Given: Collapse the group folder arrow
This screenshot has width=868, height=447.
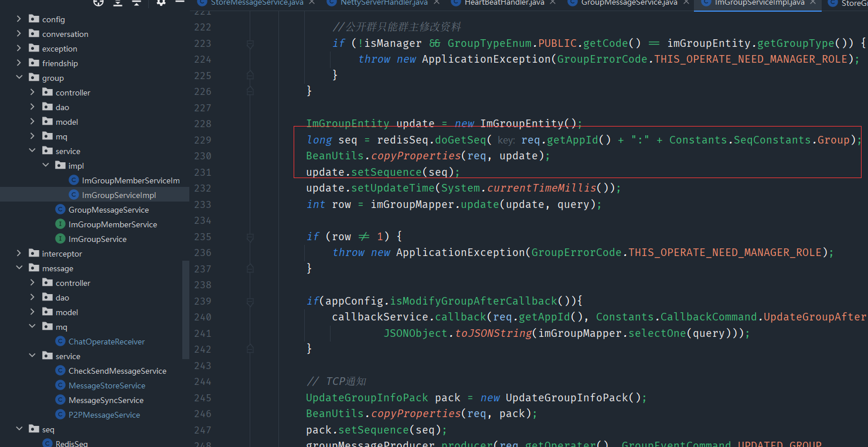Looking at the screenshot, I should tap(19, 78).
